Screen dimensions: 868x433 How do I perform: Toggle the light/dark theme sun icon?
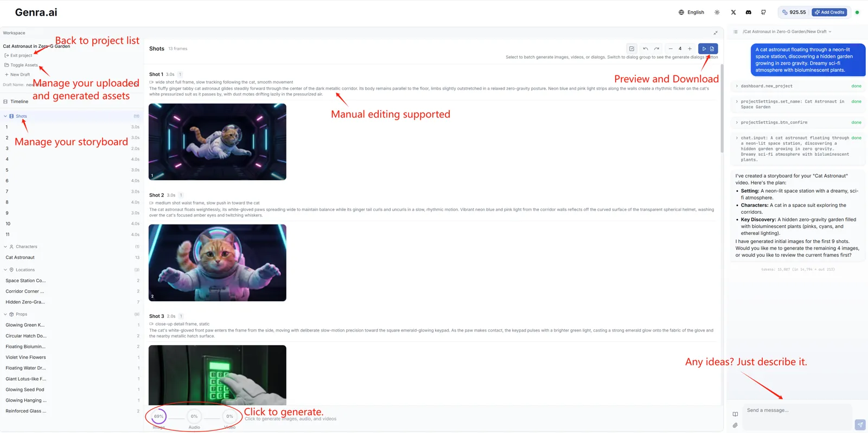tap(717, 12)
